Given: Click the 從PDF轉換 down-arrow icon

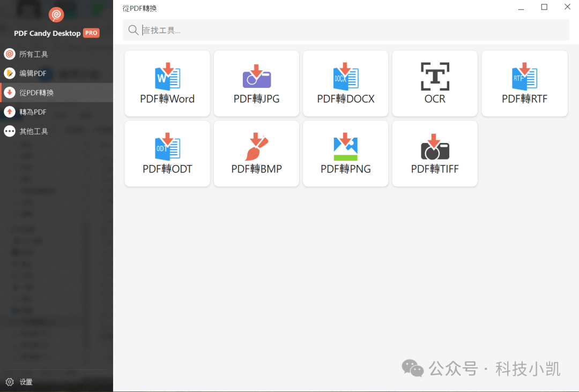Looking at the screenshot, I should pos(10,93).
